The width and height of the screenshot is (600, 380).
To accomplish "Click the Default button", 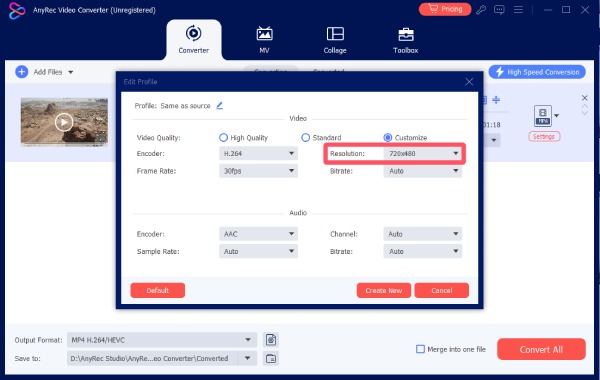I will point(158,290).
